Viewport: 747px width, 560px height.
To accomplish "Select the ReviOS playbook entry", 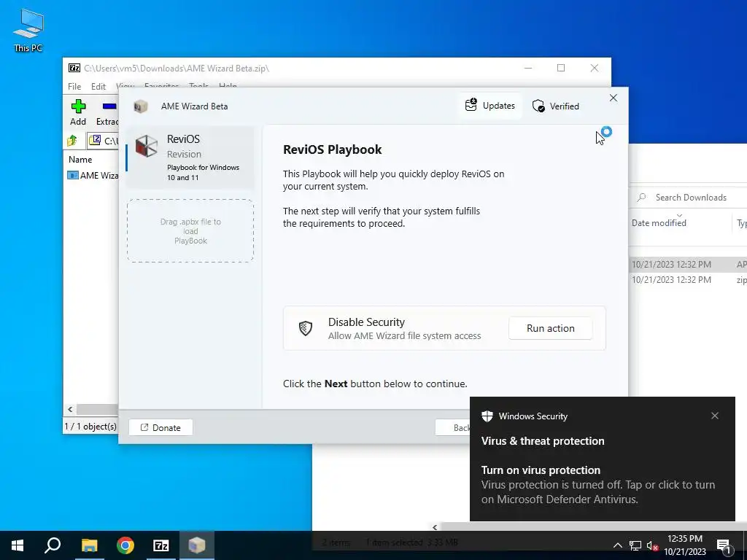I will pos(190,157).
